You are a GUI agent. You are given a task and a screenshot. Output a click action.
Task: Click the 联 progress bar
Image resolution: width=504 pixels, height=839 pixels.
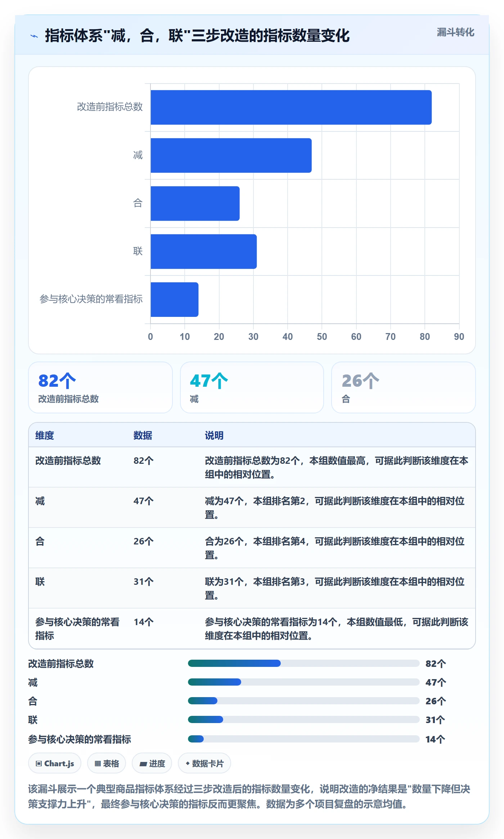pyautogui.click(x=304, y=719)
